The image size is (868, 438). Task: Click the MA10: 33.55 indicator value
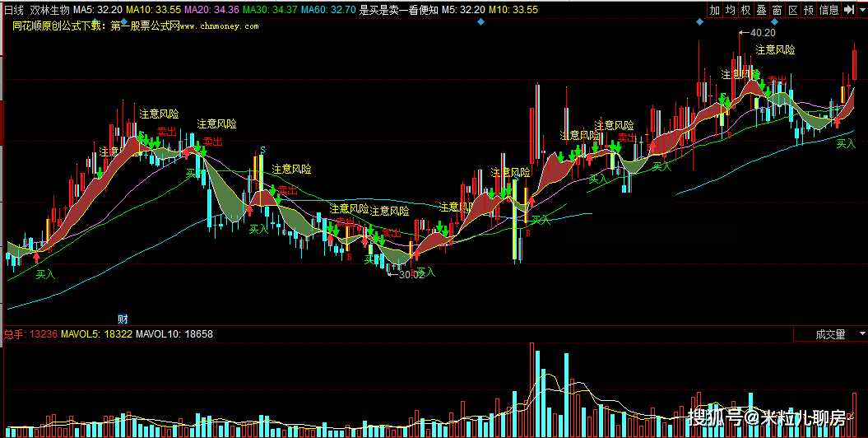153,10
